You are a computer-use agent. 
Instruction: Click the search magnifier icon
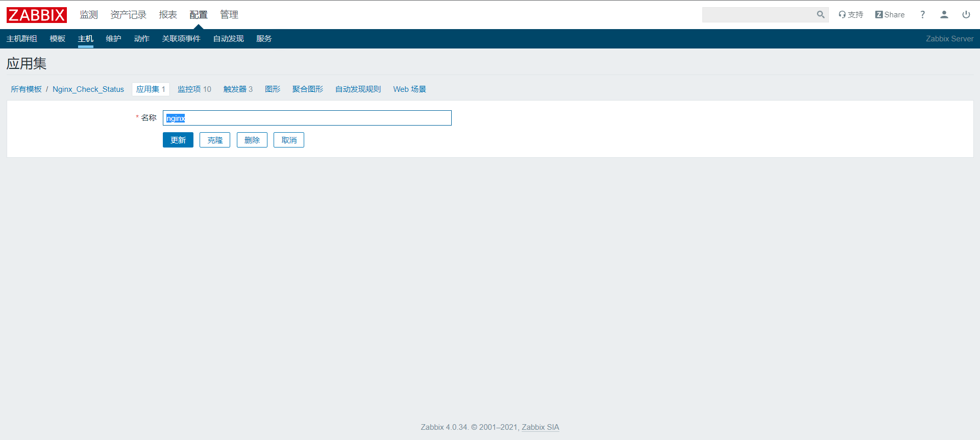pos(820,15)
